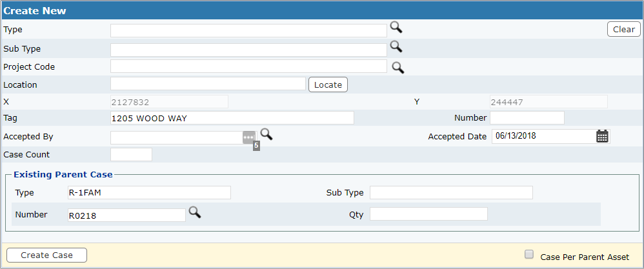Focus the Number field beside Tag
Image resolution: width=644 pixels, height=269 pixels.
(527, 117)
